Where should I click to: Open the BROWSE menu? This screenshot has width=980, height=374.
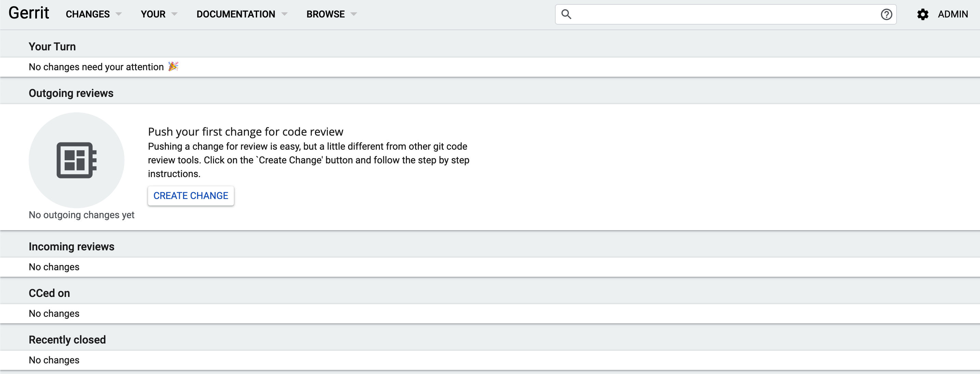[x=325, y=14]
